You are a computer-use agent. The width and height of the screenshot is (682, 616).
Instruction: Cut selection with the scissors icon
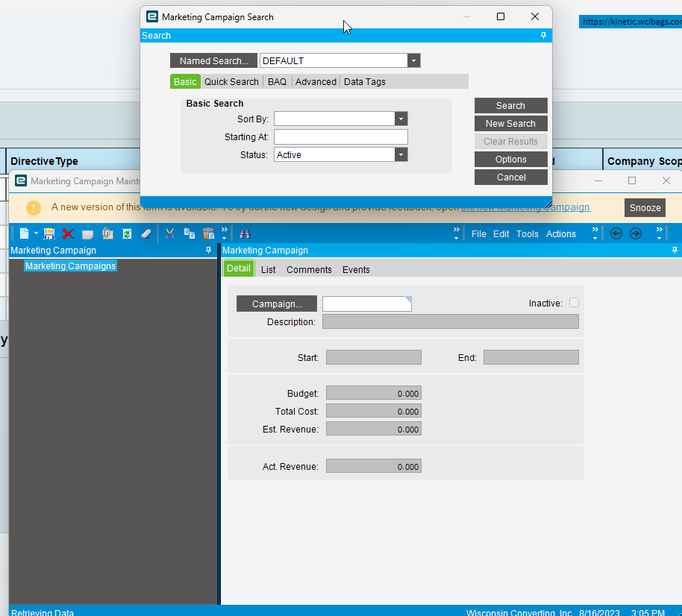[x=169, y=234]
